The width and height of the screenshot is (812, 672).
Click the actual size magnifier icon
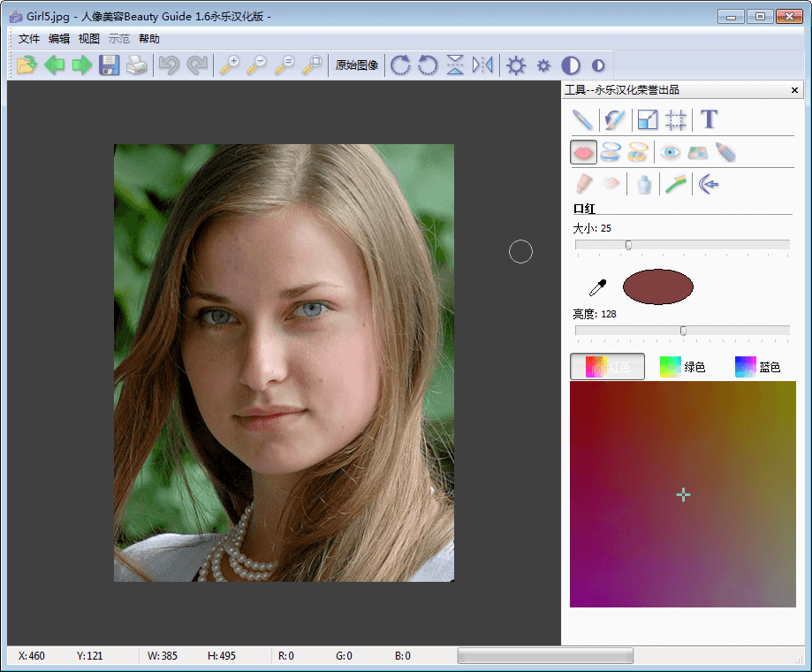285,65
